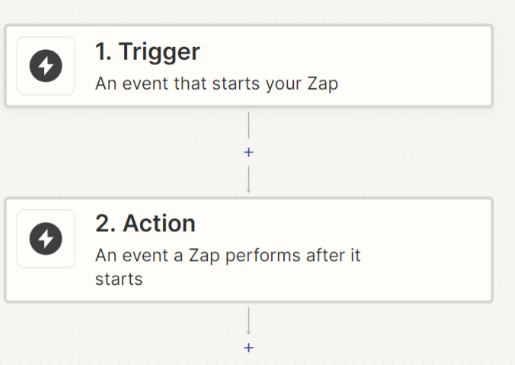Select the rounded icon box in Action card

(46, 238)
